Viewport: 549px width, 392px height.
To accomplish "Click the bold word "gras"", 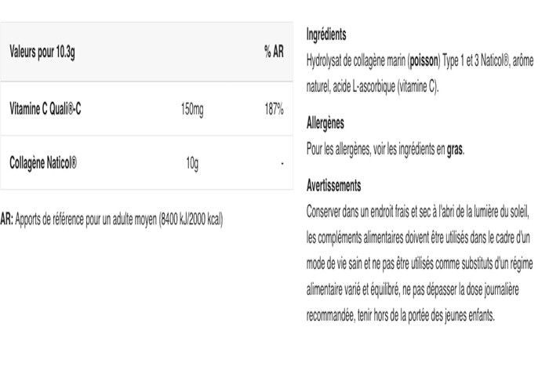I will click(x=455, y=148).
